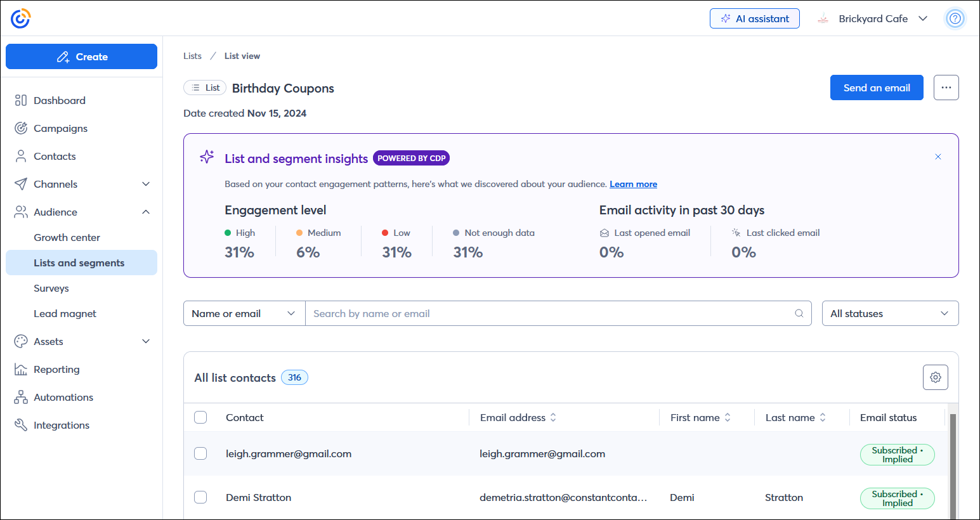Select the leigh.grammer@gmail.com row checkbox
This screenshot has width=980, height=520.
(200, 453)
